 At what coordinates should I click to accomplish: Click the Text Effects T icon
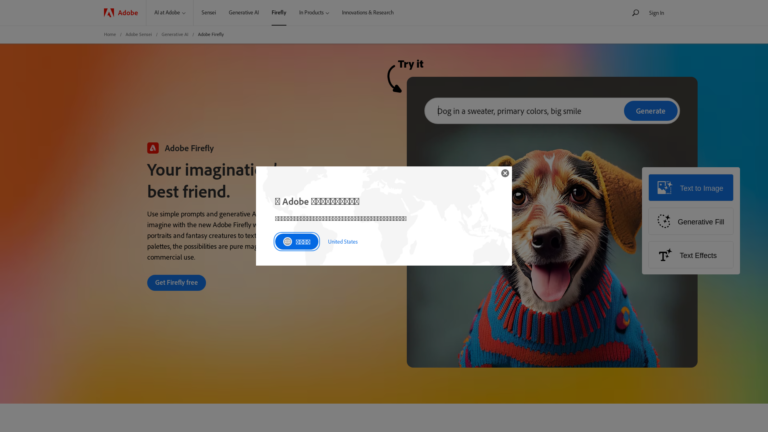pyautogui.click(x=664, y=255)
